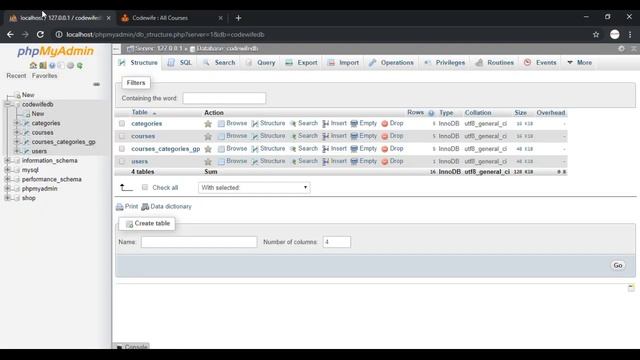Drop the courses_categories_gp table
The image size is (640, 360).
click(x=392, y=149)
